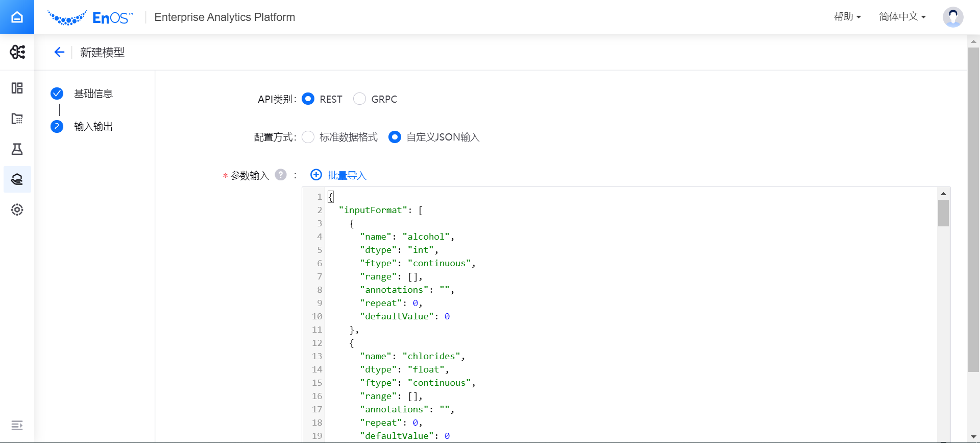The height and width of the screenshot is (443, 980).
Task: Click the 参数输入 label
Action: (x=250, y=175)
